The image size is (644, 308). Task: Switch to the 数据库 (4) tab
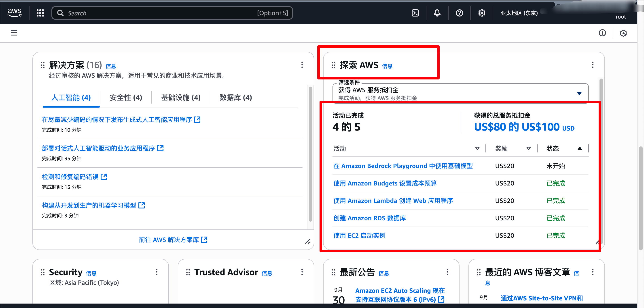click(235, 98)
